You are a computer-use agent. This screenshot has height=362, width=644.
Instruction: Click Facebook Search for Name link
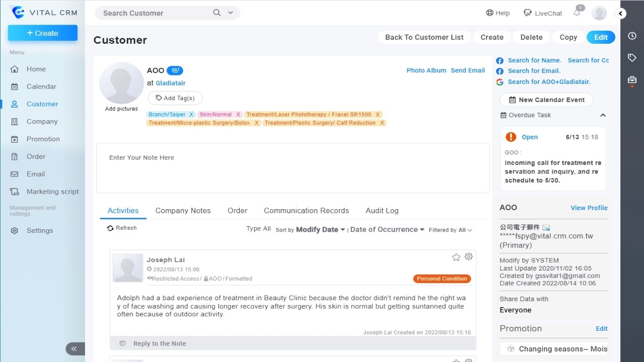534,60
